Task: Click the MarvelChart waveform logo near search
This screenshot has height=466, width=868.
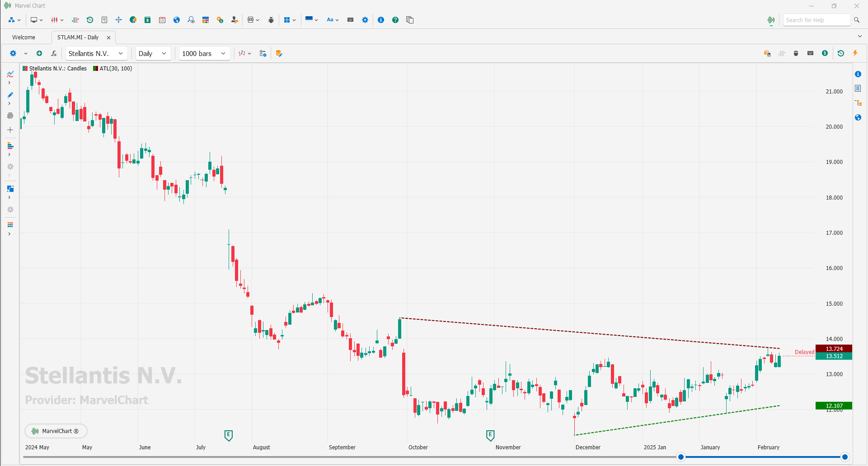Action: 771,20
